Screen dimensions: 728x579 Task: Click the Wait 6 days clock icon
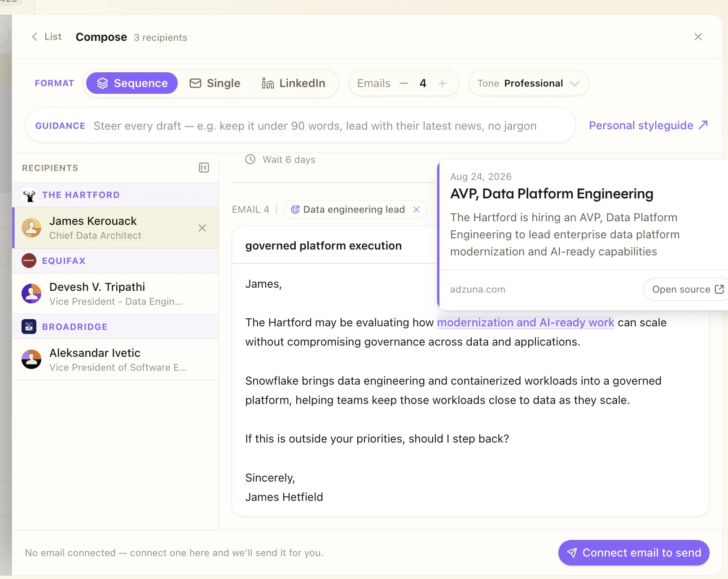click(250, 159)
